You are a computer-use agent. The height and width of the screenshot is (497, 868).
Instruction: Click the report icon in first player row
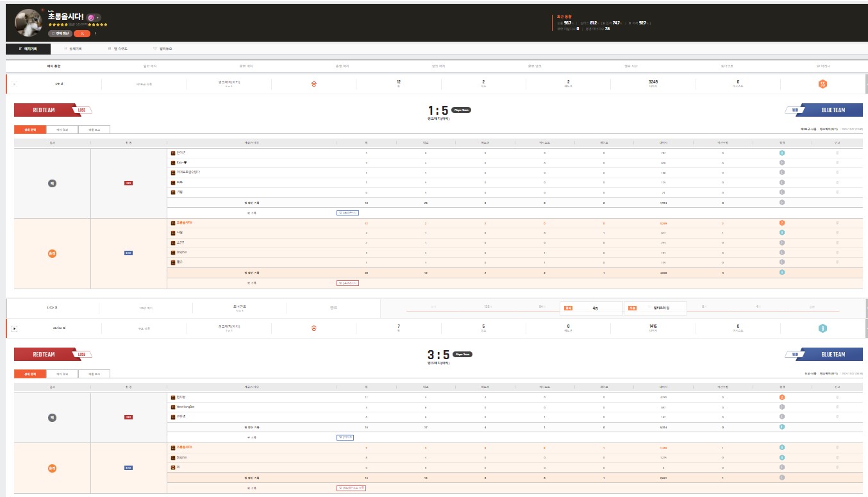pyautogui.click(x=837, y=153)
